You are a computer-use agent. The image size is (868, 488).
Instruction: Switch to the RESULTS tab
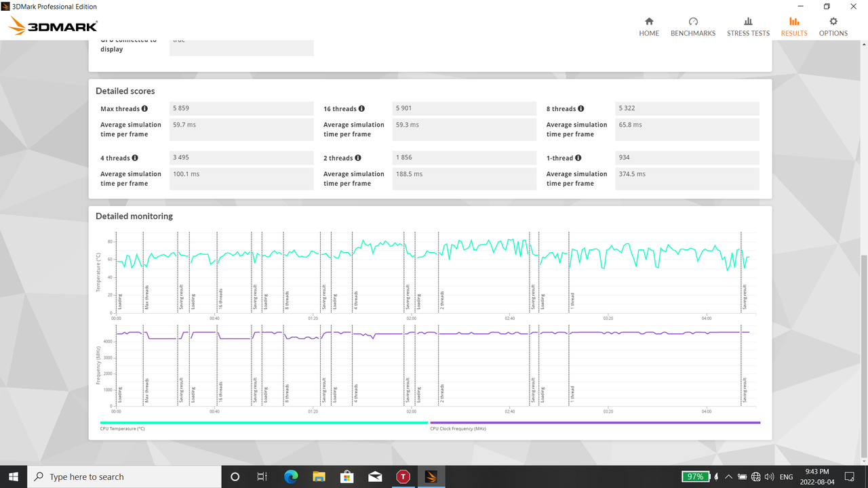(793, 26)
